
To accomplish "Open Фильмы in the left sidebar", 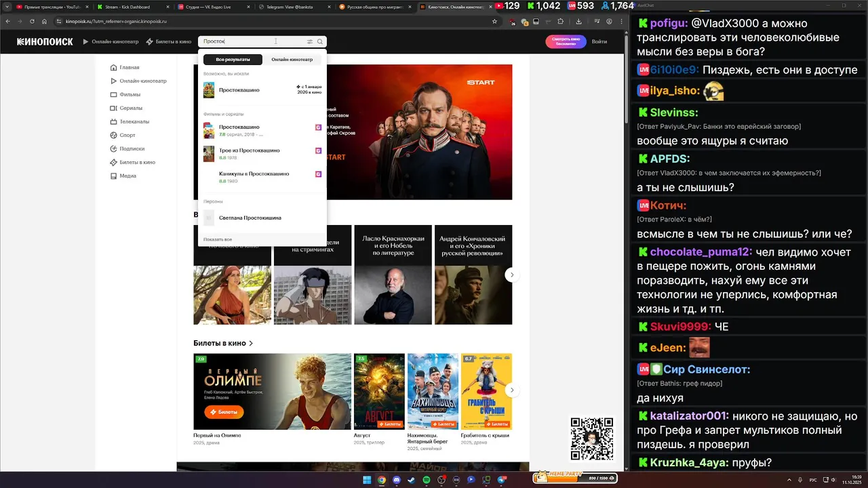I will tap(125, 95).
